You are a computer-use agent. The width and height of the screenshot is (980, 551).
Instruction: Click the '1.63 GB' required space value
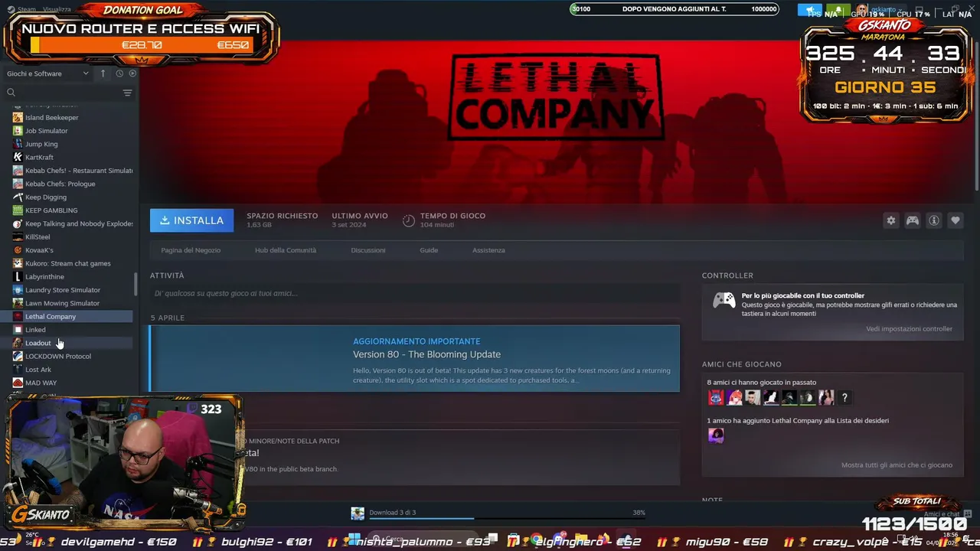click(259, 225)
